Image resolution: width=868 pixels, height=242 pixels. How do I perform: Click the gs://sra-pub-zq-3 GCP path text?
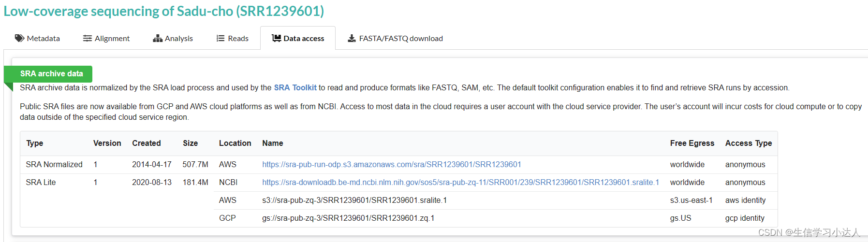click(x=348, y=218)
